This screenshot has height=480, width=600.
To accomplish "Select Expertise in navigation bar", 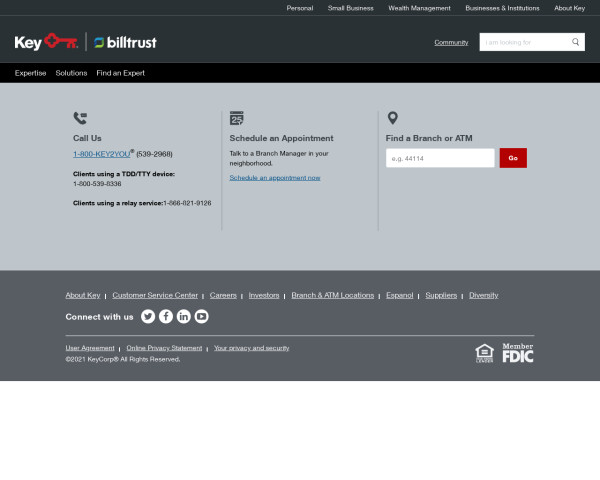I will click(30, 73).
